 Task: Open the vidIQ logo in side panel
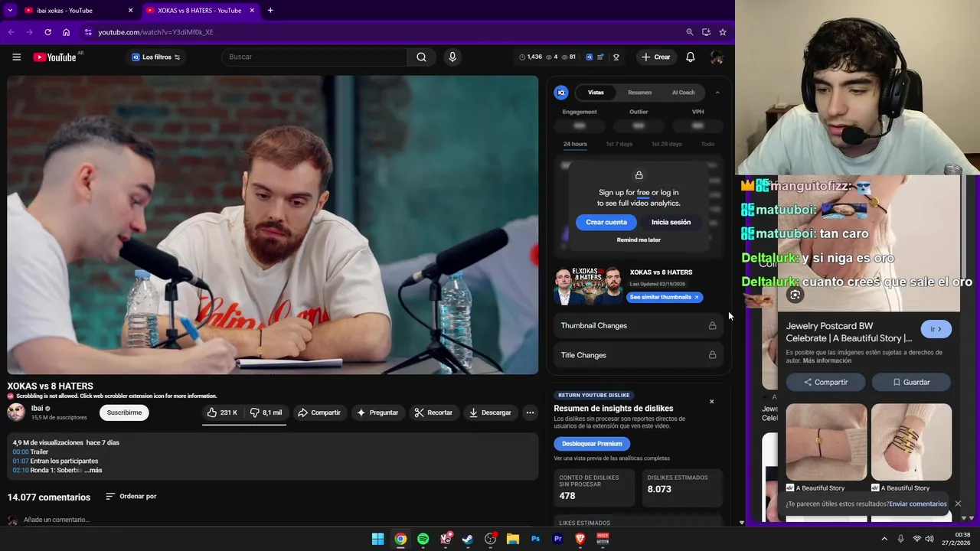point(561,93)
